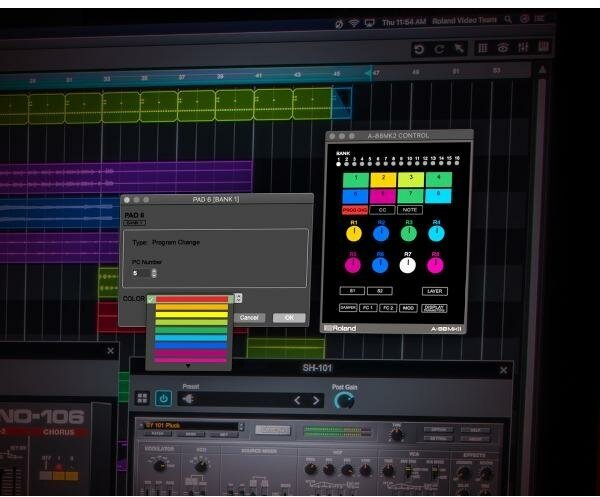Close the SH-101 plugin panel
600x497 pixels.
[503, 370]
